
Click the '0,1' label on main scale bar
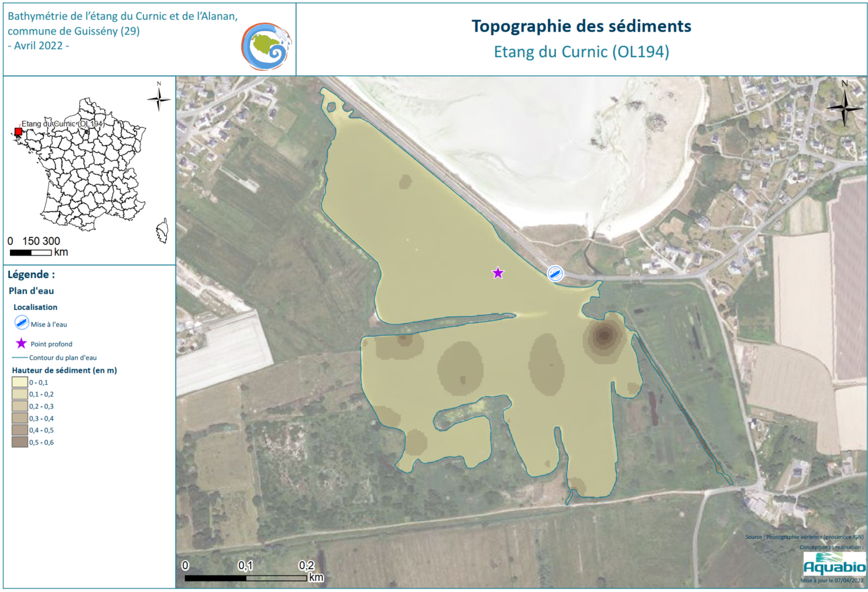click(x=246, y=566)
